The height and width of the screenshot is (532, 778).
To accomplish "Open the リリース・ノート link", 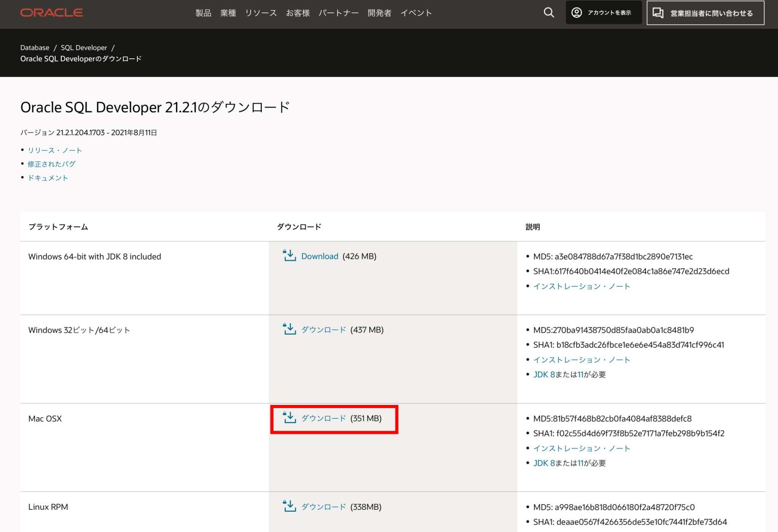I will coord(55,150).
